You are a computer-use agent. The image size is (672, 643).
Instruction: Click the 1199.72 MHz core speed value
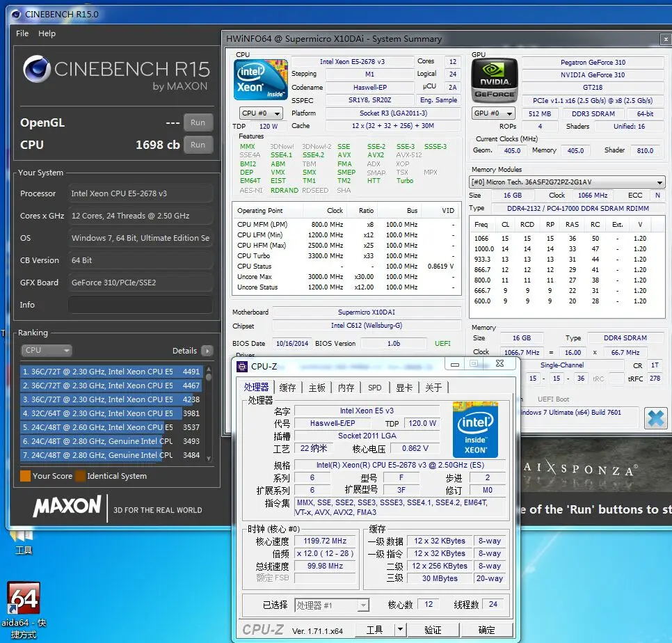(x=326, y=541)
